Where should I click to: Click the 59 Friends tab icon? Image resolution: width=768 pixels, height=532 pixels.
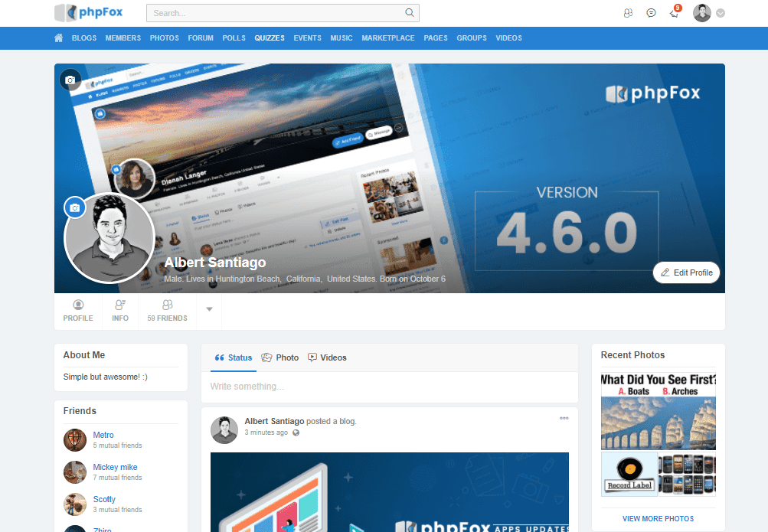tap(167, 305)
